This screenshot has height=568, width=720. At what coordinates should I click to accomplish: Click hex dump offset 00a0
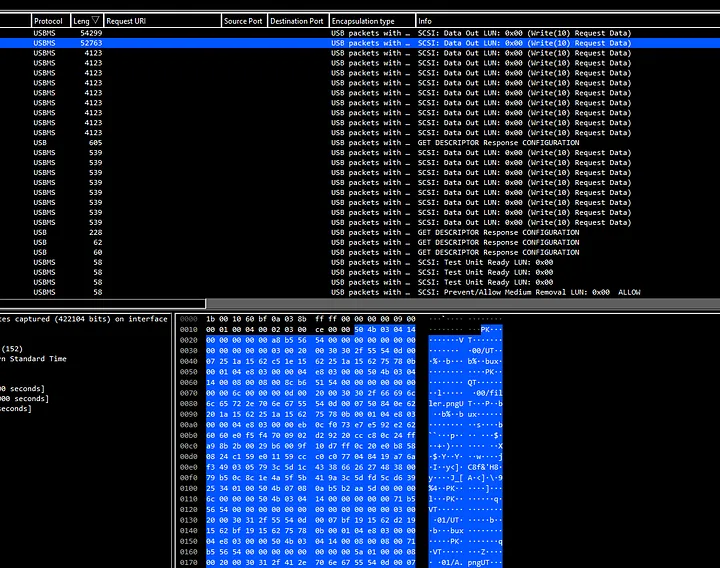coord(188,425)
